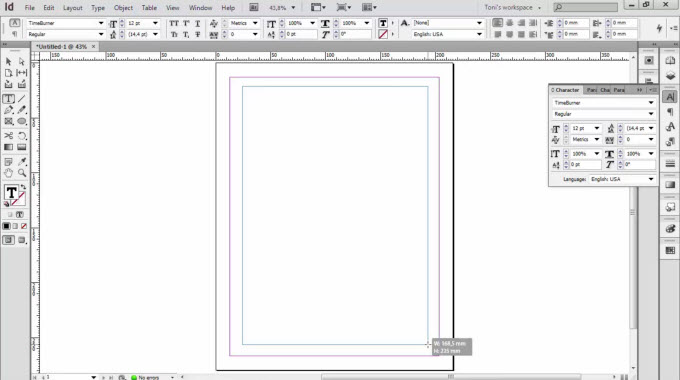Image resolution: width=680 pixels, height=380 pixels.
Task: Toggle Strikethrough formatting button
Action: 197,34
